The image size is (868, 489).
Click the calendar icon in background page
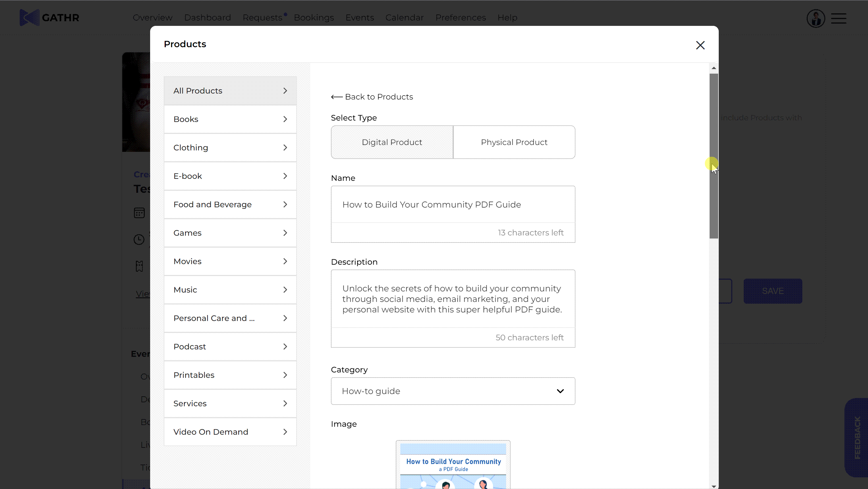[x=139, y=213]
